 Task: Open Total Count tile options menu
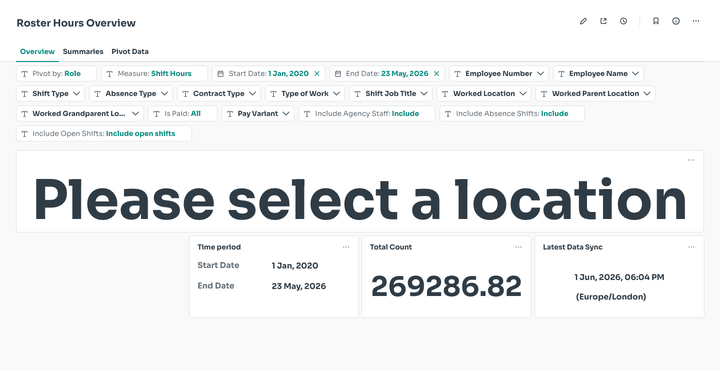518,247
